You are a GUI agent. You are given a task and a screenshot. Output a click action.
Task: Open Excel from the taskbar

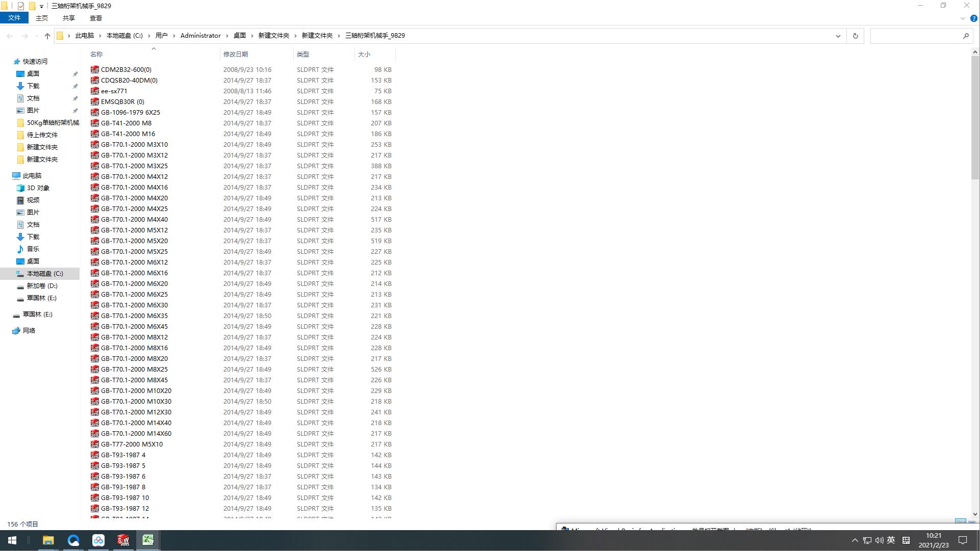[148, 540]
